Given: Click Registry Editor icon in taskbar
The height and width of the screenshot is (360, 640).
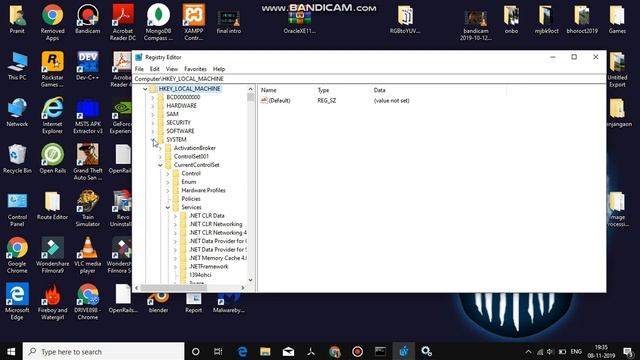Looking at the screenshot, I should tap(403, 351).
